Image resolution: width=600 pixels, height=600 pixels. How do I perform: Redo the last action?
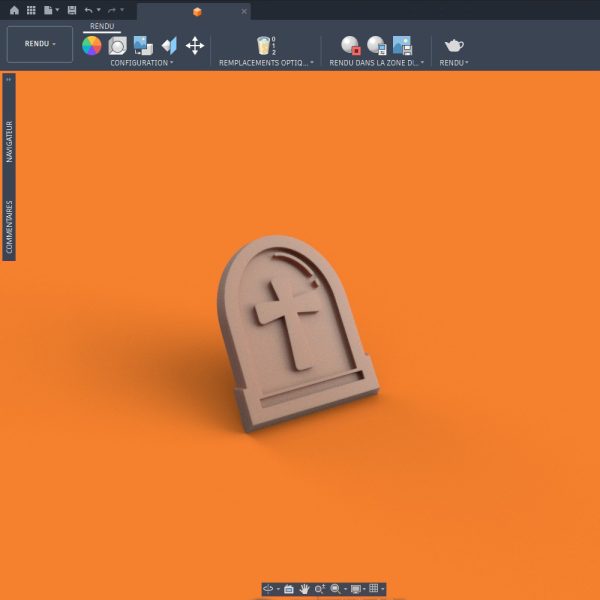112,10
